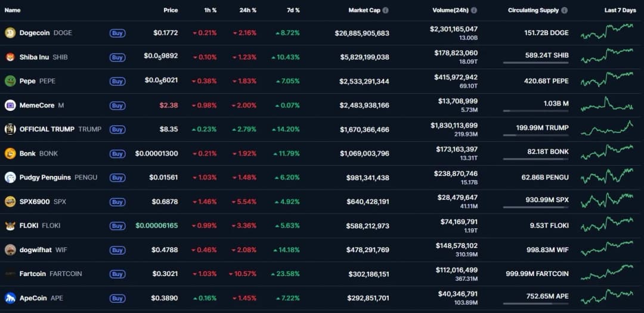
Task: Click Buy button for Dogecoin
Action: [x=117, y=33]
